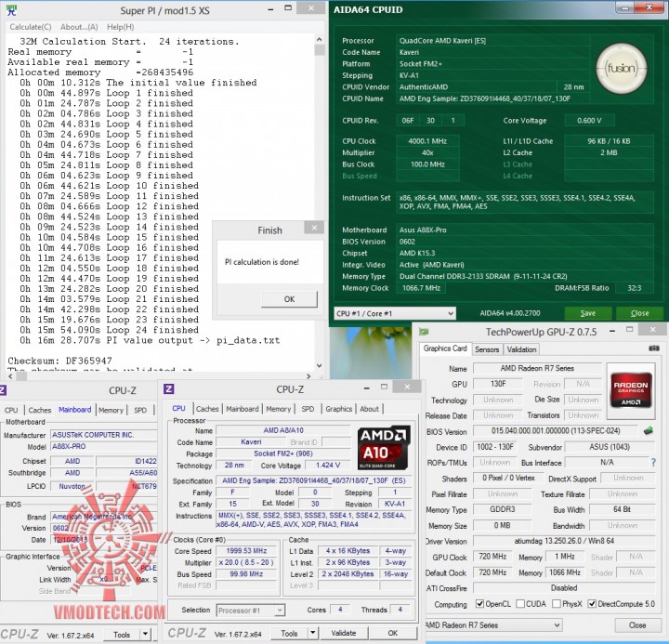
Task: Toggle the CUDA checkbox in GPU-Z
Action: coord(520,604)
